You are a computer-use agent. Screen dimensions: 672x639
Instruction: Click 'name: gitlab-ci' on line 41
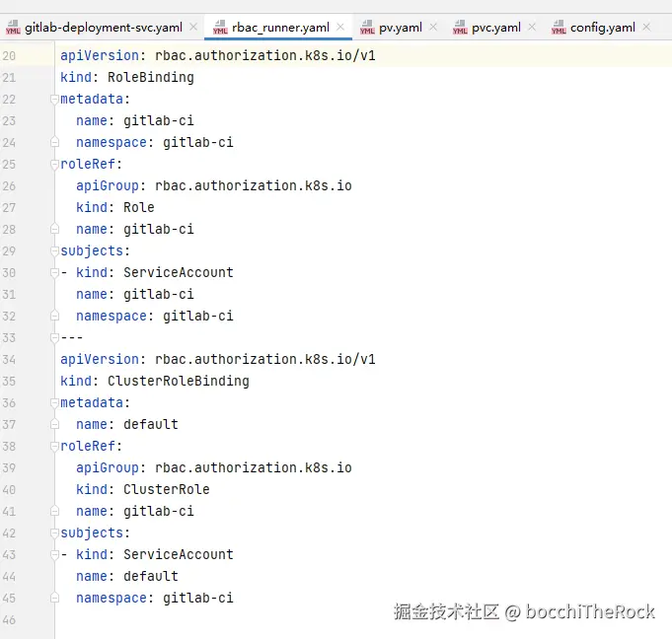(135, 512)
